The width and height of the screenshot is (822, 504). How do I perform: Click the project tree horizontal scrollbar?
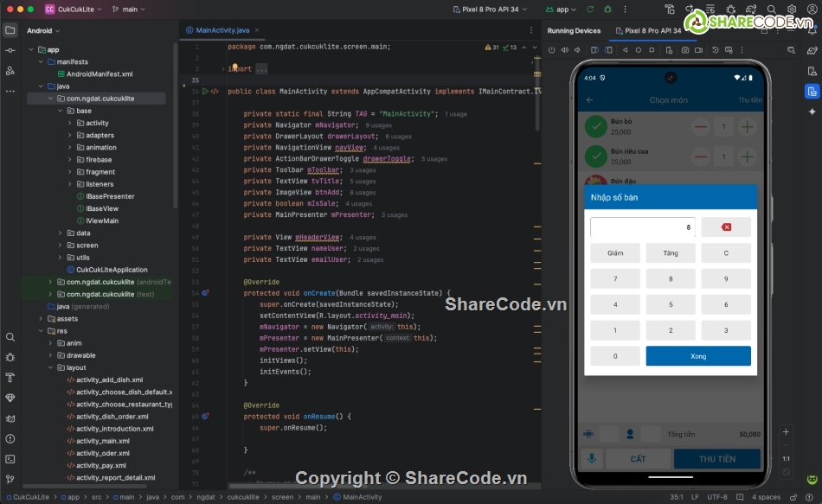point(87,487)
